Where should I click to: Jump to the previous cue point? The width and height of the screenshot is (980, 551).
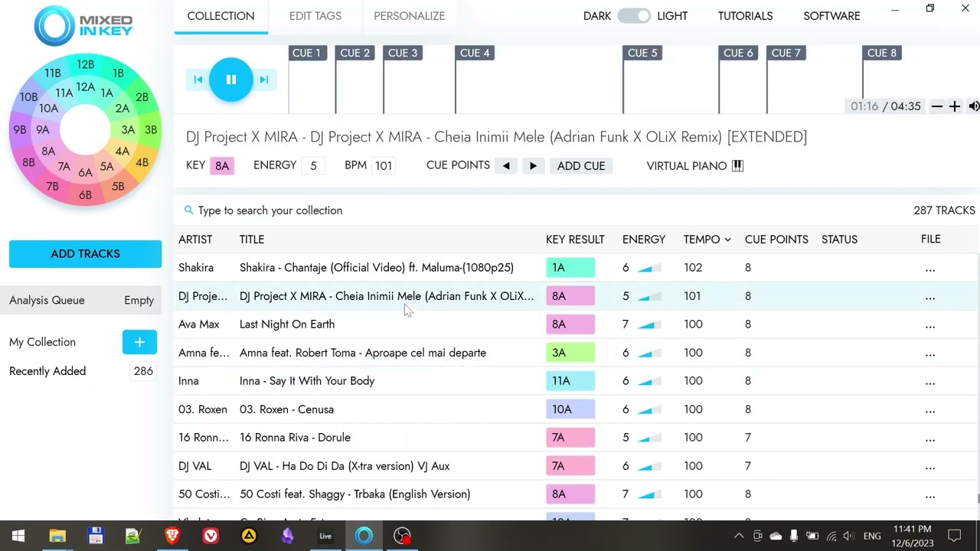(x=506, y=165)
